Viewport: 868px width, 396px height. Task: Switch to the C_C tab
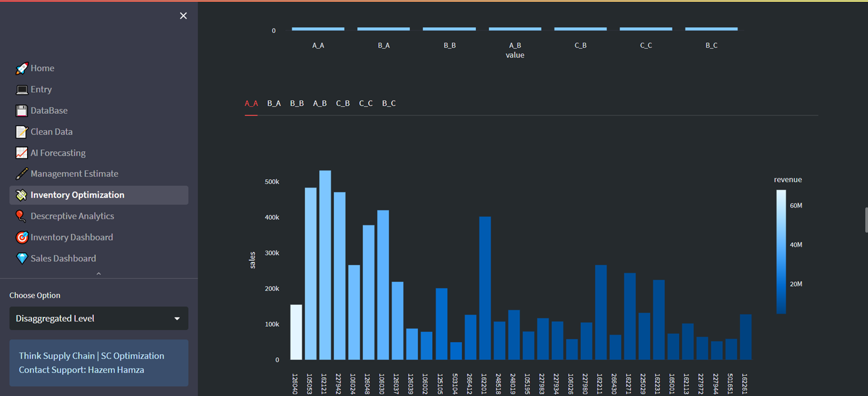point(366,103)
